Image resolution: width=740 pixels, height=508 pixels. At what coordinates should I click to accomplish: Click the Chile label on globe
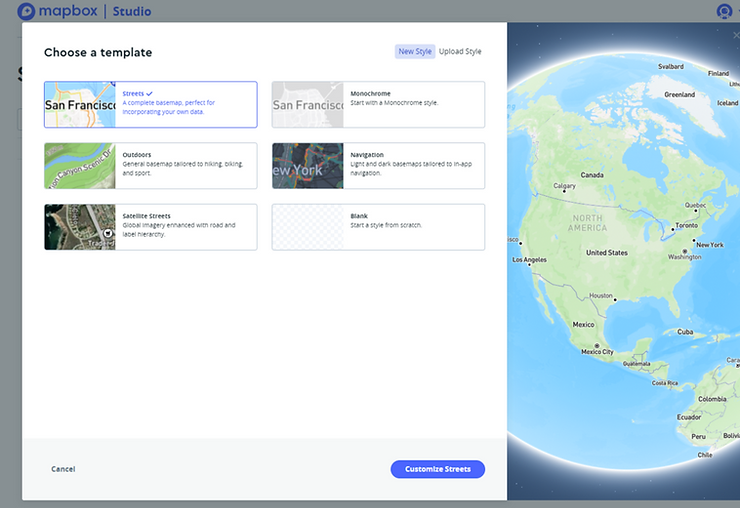(x=705, y=455)
